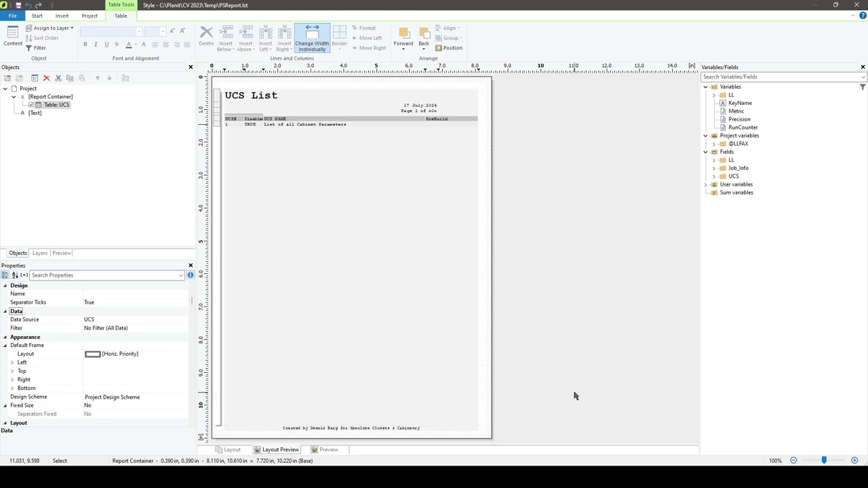Screen dimensions: 868x488
Task: Click the blue info icon in Properties
Action: (191, 275)
